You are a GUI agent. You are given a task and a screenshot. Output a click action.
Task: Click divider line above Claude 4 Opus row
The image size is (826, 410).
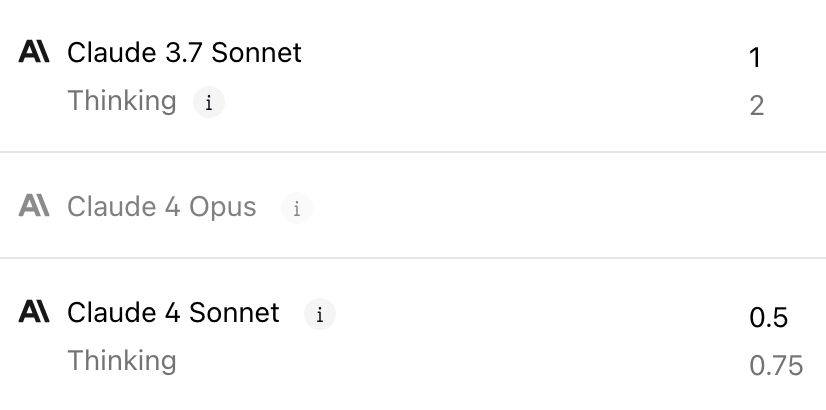413,152
